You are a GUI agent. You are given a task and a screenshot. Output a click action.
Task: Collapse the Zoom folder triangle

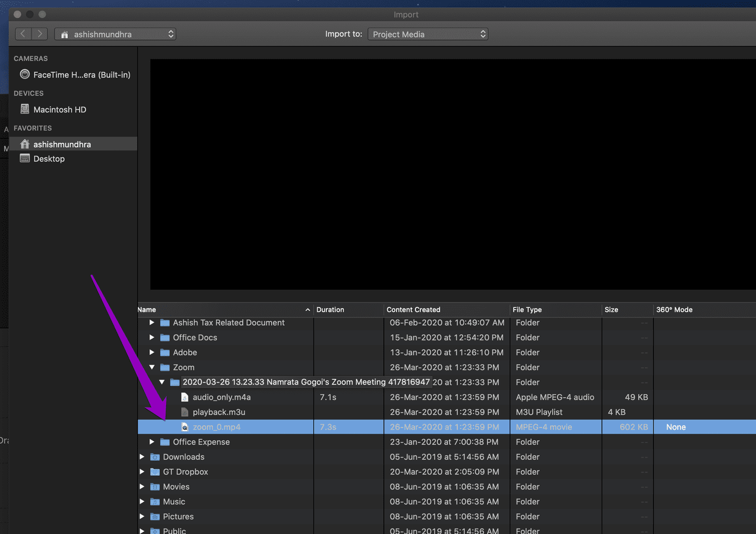pyautogui.click(x=152, y=367)
